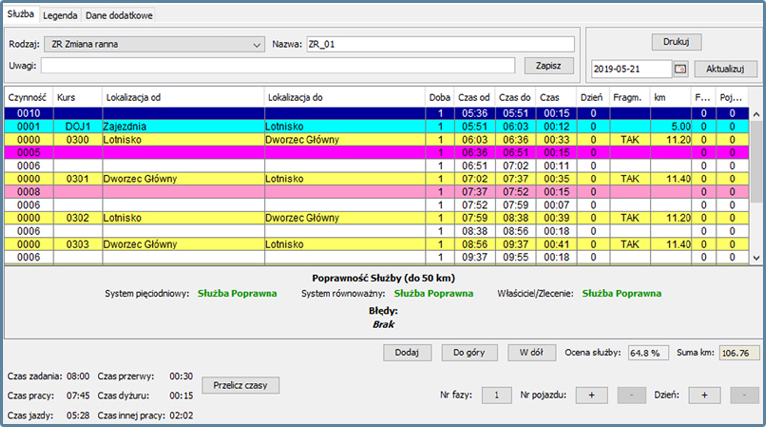Image resolution: width=766 pixels, height=427 pixels.
Task: Click the table scrollbar up arrow
Action: [x=756, y=114]
